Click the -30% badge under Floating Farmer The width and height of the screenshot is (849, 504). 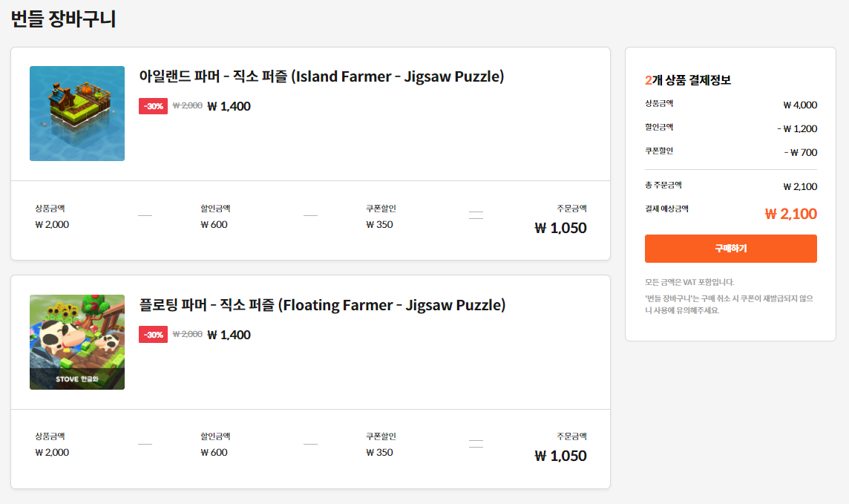(154, 335)
